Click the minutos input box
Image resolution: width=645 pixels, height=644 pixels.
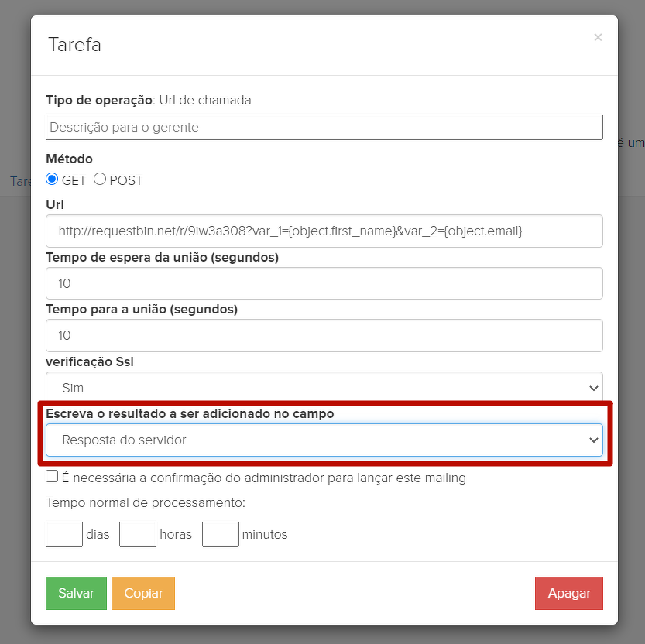pos(221,534)
